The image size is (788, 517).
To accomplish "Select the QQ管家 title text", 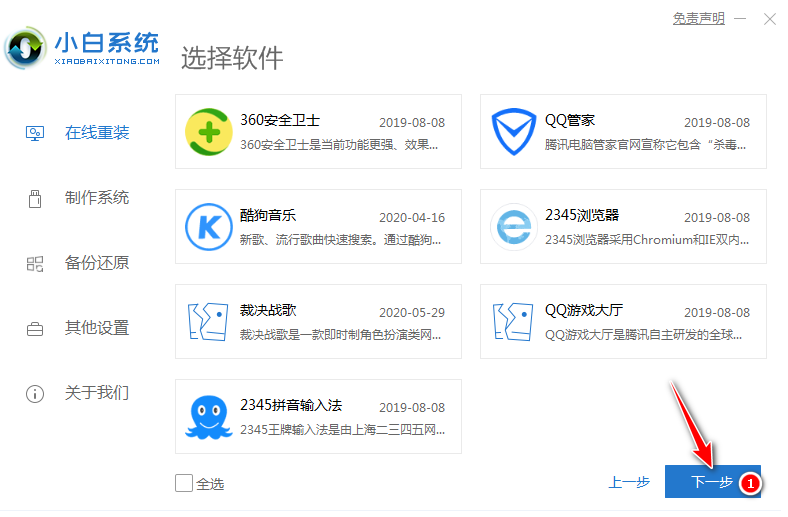I will [570, 120].
